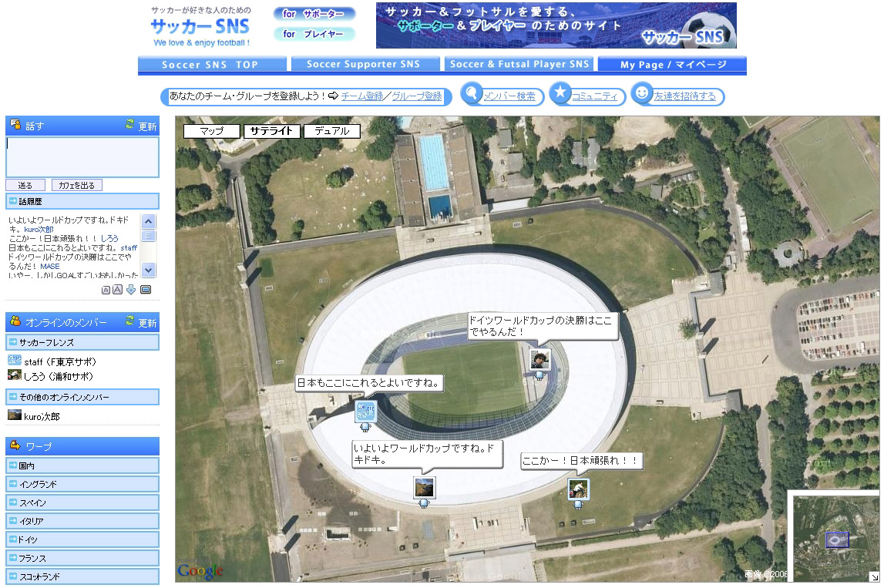Open Soccer Supporter SNS tab

point(365,64)
